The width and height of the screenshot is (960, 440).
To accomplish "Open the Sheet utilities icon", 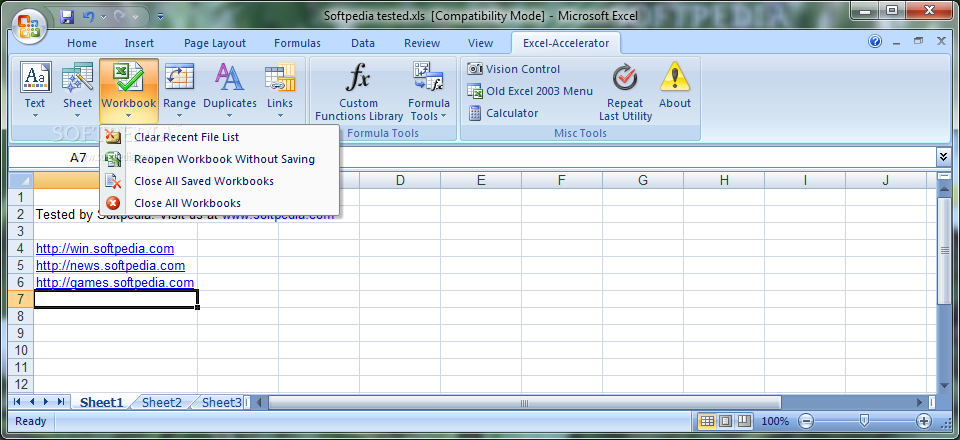I will tap(77, 77).
